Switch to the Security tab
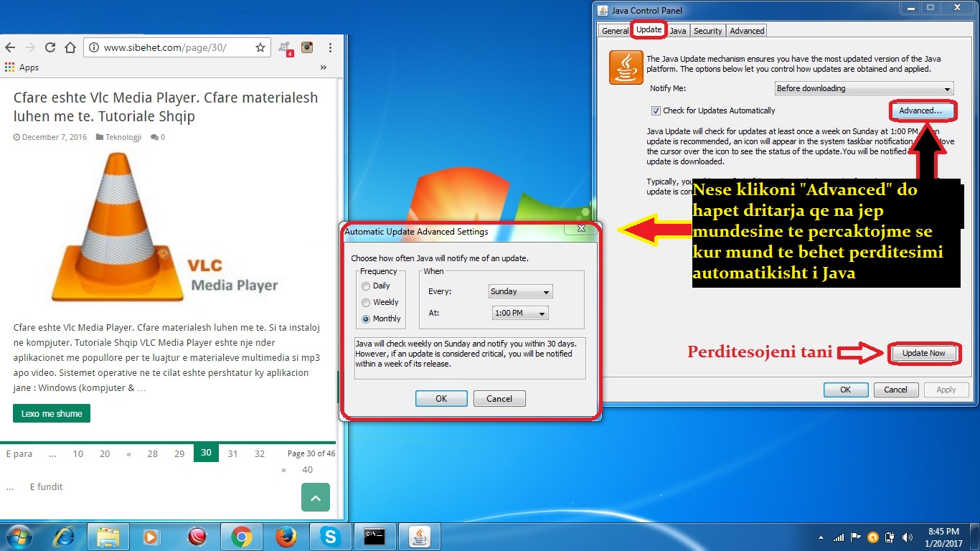The height and width of the screenshot is (551, 980). pyautogui.click(x=707, y=31)
